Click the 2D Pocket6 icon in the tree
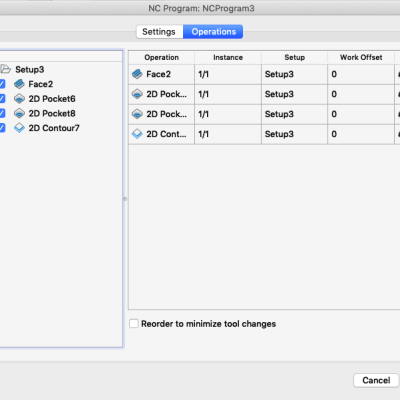Image resolution: width=400 pixels, height=400 pixels. 19,99
